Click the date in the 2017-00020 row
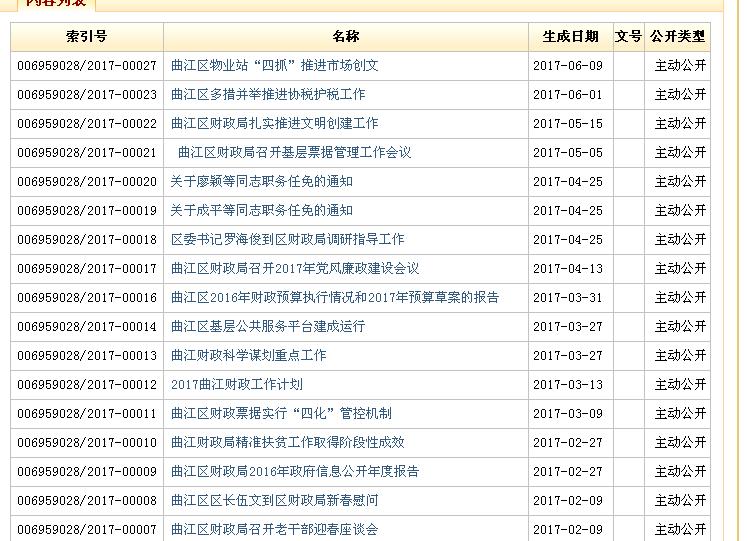Image resolution: width=748 pixels, height=541 pixels. pos(568,182)
